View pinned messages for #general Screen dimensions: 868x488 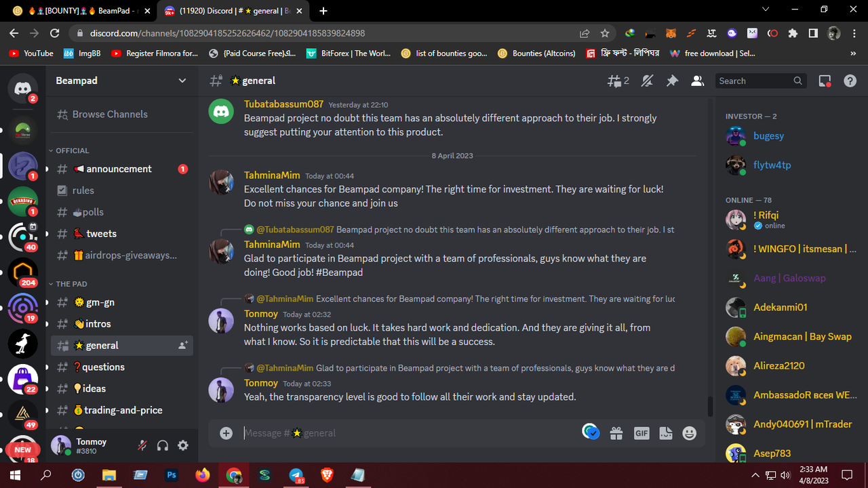672,81
